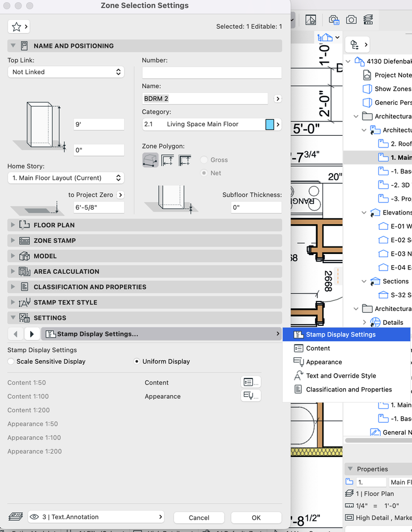Select Show Zones 3D view in navigator
Screen dimensions: 412x532
click(x=387, y=89)
